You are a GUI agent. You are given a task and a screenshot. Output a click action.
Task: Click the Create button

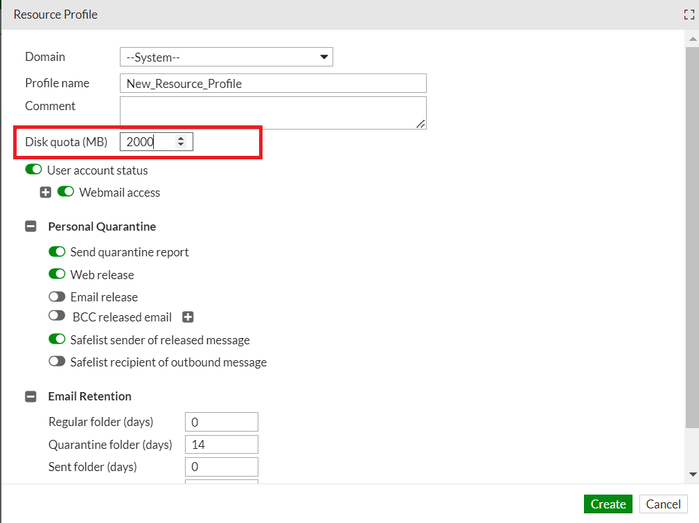point(608,504)
